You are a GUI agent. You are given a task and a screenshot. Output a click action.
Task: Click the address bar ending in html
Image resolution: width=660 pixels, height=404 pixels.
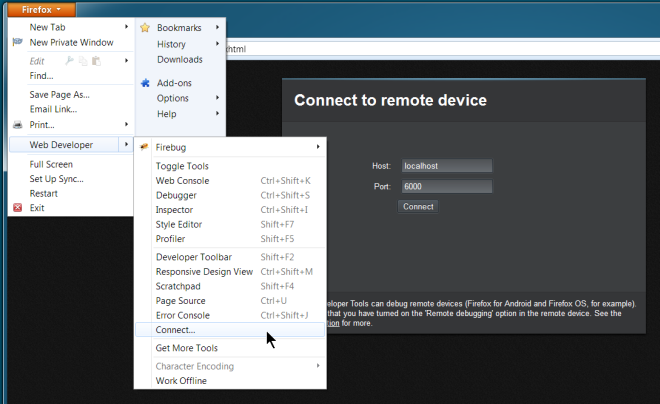pyautogui.click(x=442, y=49)
